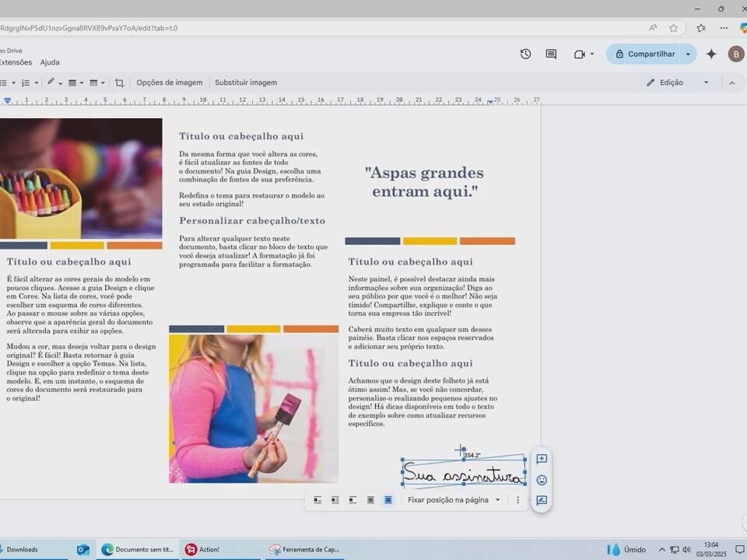The width and height of the screenshot is (747, 560).
Task: Click the add comment icon beside signature
Action: [x=542, y=459]
